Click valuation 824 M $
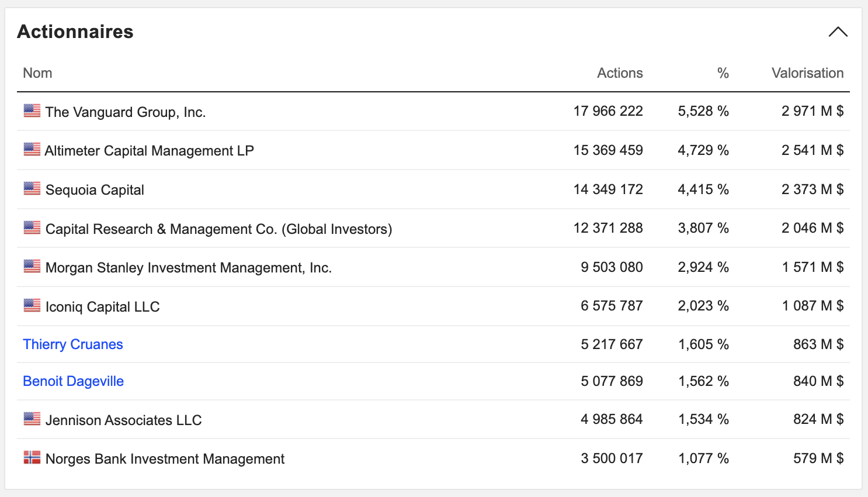Viewport: 868px width, 497px height. (x=818, y=419)
